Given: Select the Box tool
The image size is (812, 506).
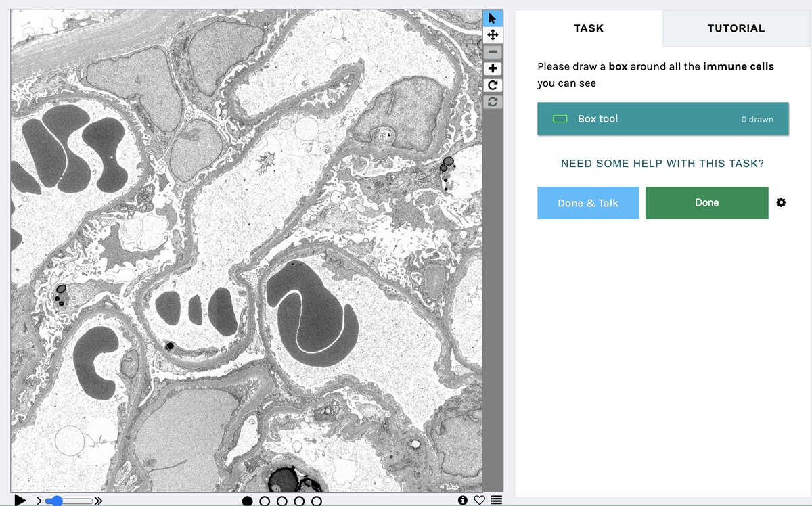Looking at the screenshot, I should pos(663,119).
